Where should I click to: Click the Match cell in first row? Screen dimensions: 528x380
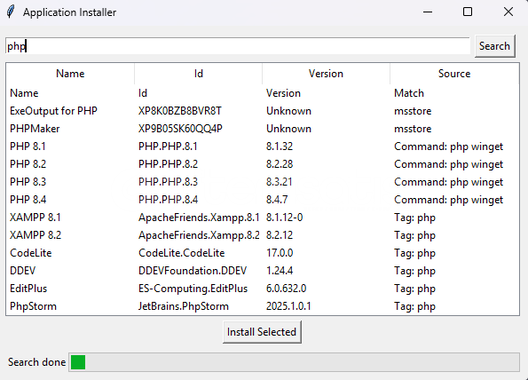tap(409, 93)
